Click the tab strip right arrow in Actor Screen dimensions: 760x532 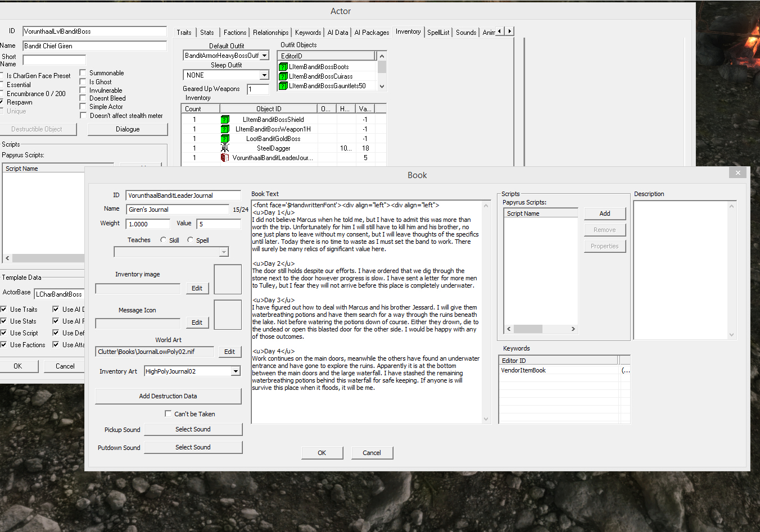point(509,31)
